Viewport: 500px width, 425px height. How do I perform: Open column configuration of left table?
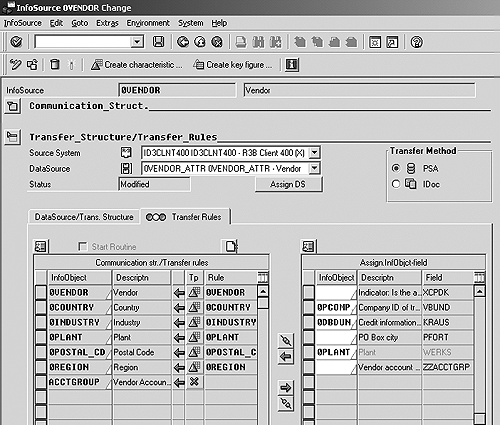263,277
